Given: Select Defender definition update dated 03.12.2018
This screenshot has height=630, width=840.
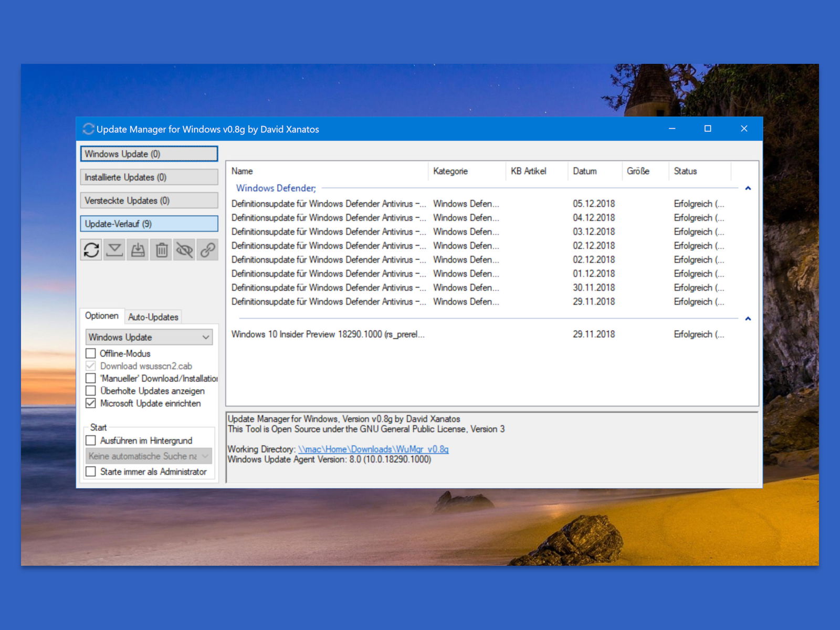Looking at the screenshot, I should tap(479, 232).
